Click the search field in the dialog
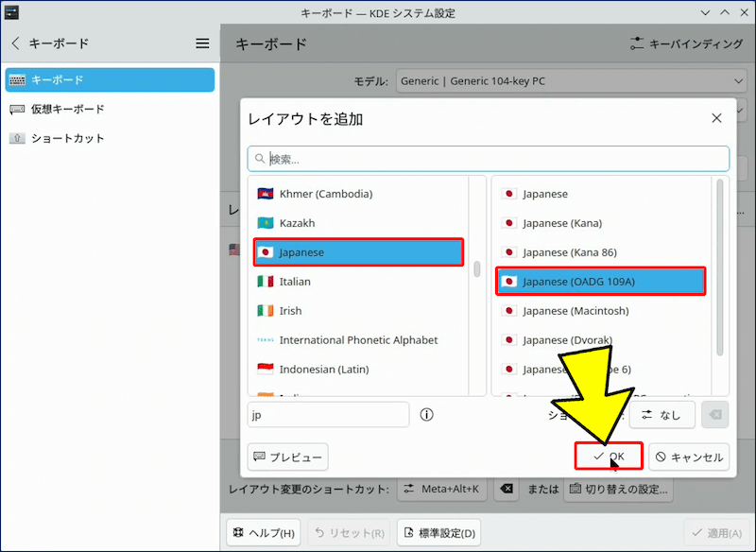This screenshot has height=552, width=756. click(x=488, y=159)
